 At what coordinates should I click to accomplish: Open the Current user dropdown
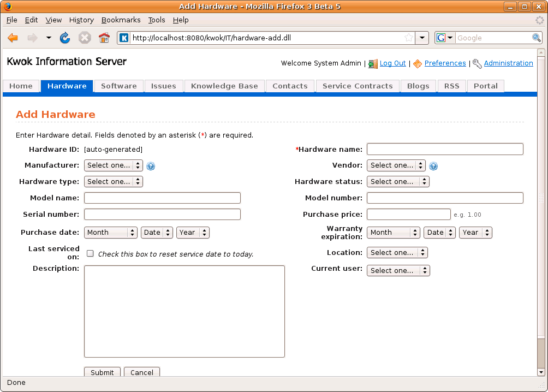(398, 271)
